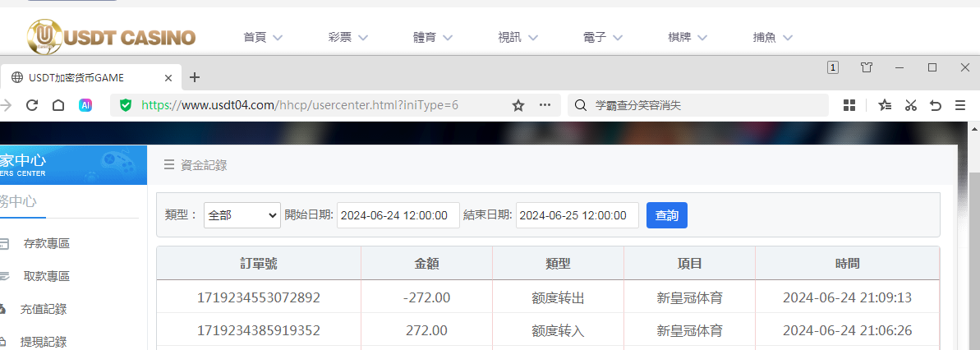This screenshot has height=350, width=980.
Task: Open 充值記錄 in the sidebar
Action: [x=44, y=309]
